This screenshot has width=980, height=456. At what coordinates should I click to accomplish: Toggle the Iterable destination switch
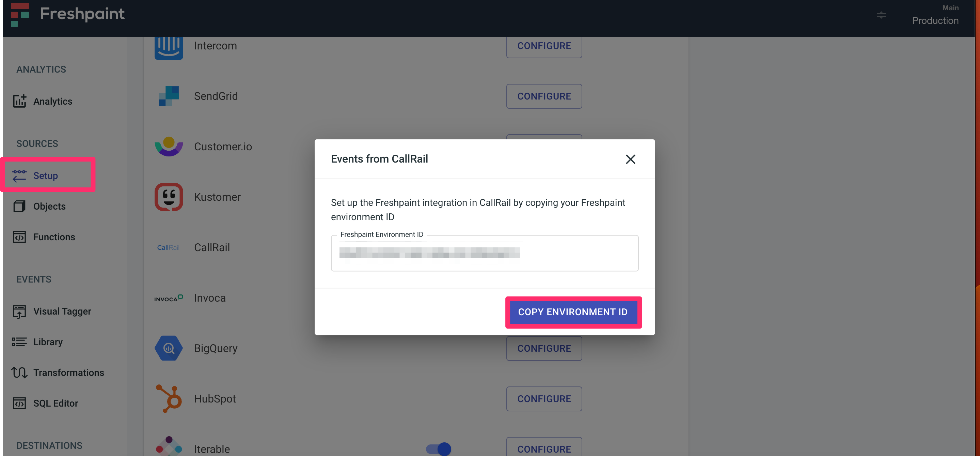coord(438,449)
